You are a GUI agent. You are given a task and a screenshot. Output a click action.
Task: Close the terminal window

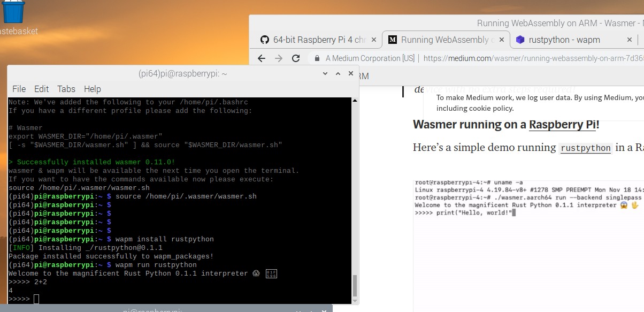(351, 73)
